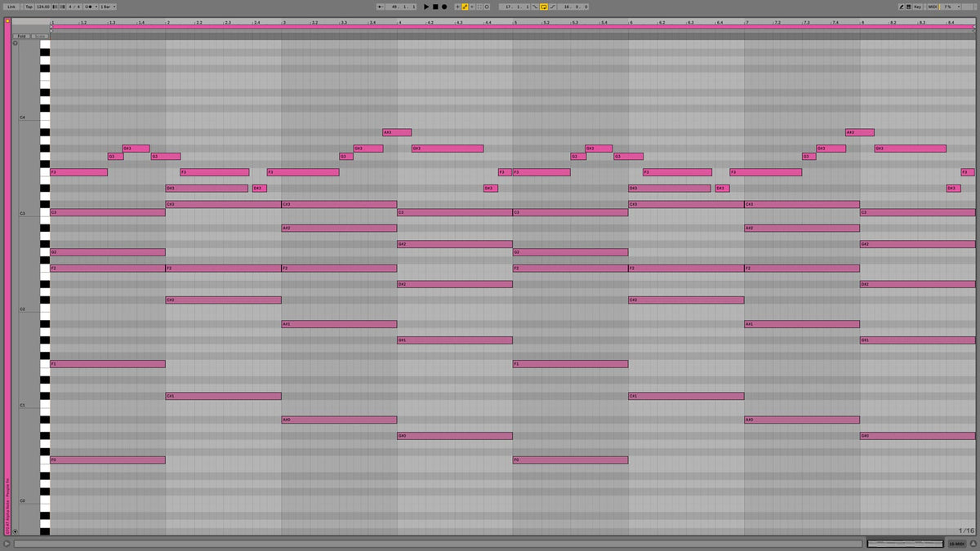Screen dimensions: 980x551
Task: Enable MIDI mapping mode
Action: click(x=932, y=7)
